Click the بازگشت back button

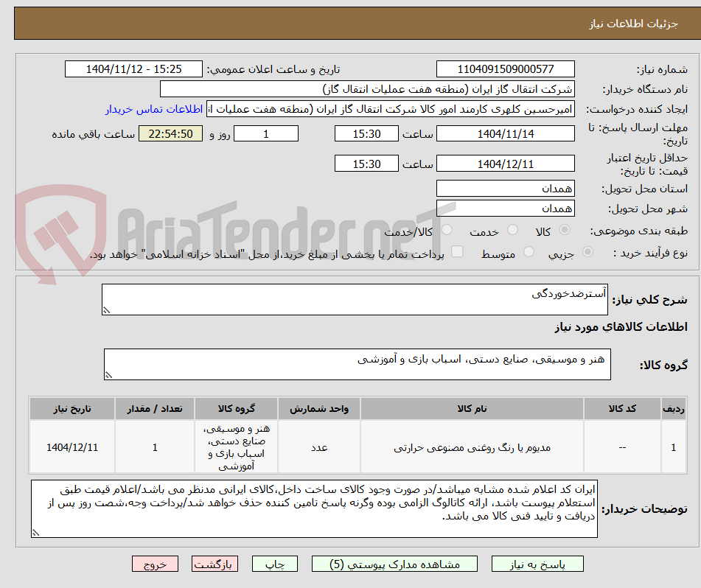tap(215, 564)
